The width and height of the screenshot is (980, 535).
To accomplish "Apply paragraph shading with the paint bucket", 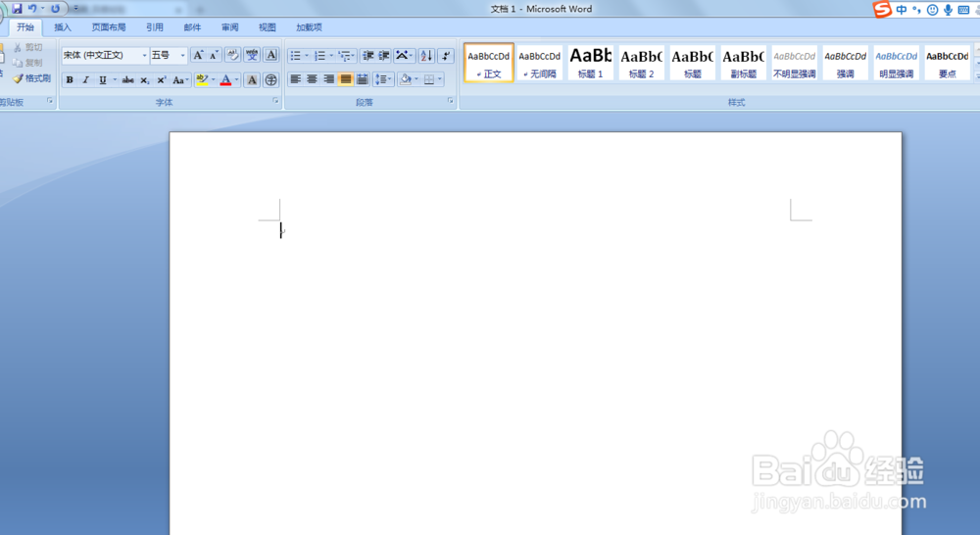I will [405, 79].
